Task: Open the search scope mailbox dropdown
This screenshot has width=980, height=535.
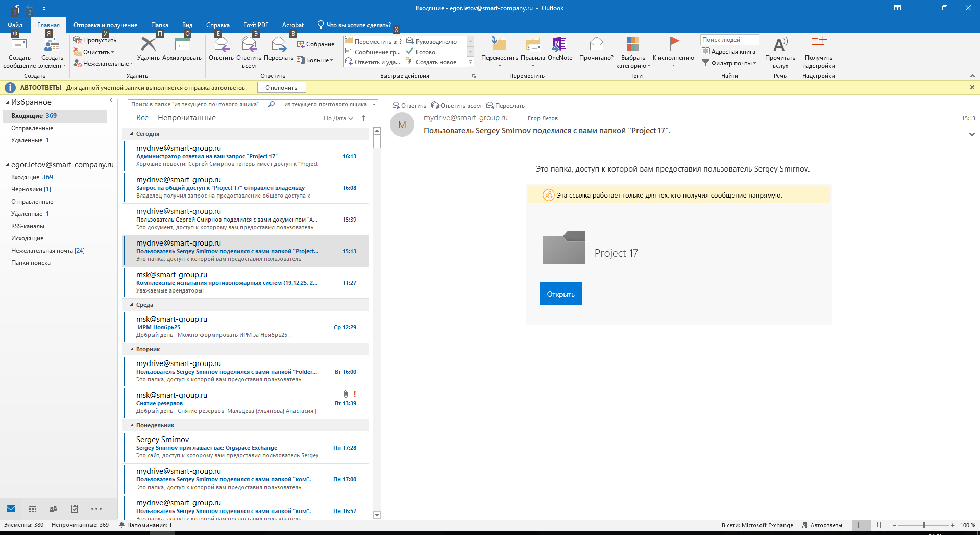Action: click(x=374, y=104)
